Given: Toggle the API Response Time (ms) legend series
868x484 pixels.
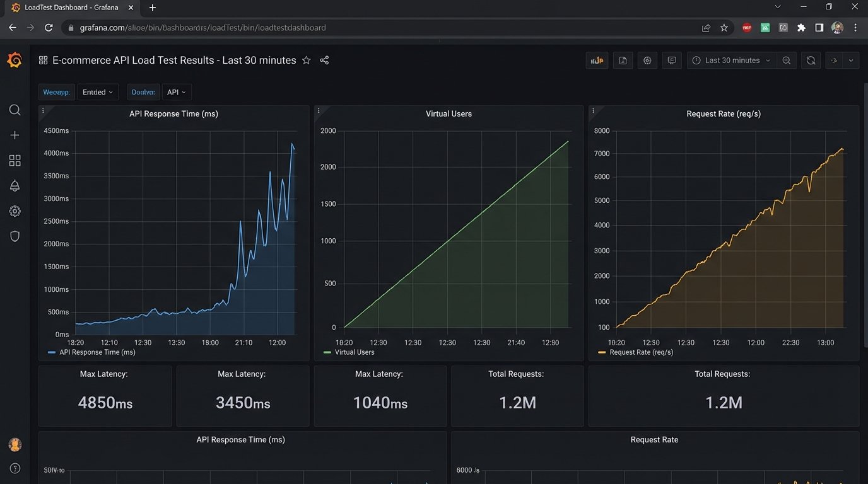Looking at the screenshot, I should tap(97, 352).
